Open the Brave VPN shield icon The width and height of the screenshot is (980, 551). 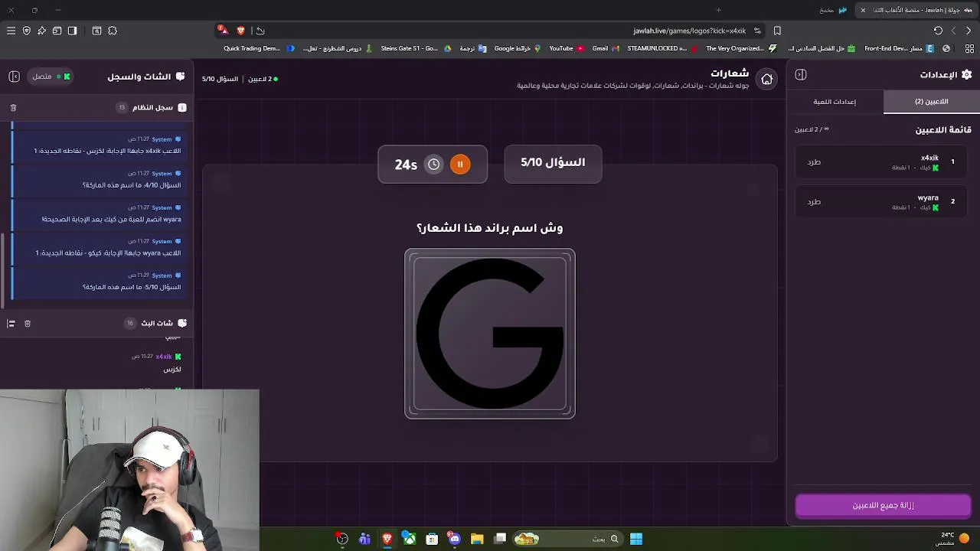click(26, 31)
